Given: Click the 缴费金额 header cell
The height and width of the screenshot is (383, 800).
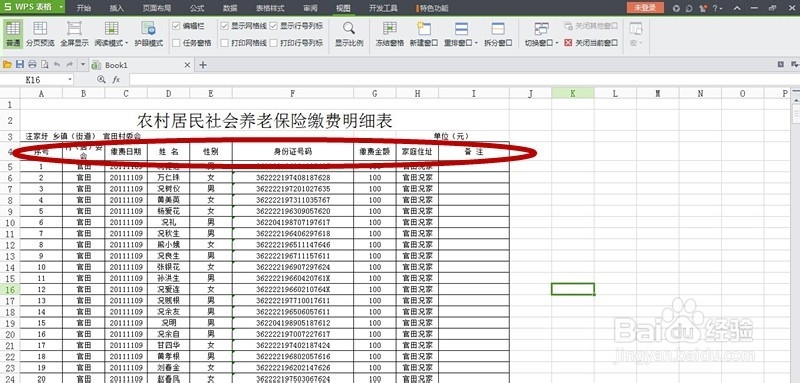Looking at the screenshot, I should (x=374, y=151).
